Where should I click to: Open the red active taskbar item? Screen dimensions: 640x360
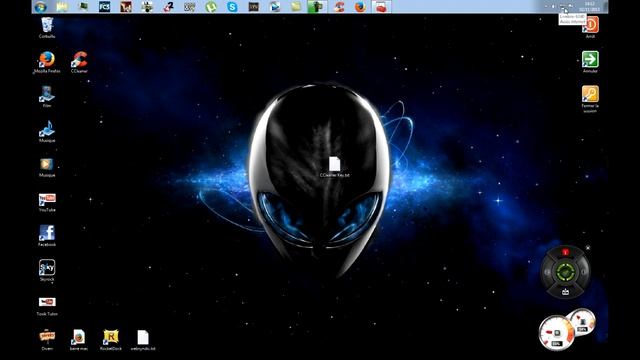381,7
